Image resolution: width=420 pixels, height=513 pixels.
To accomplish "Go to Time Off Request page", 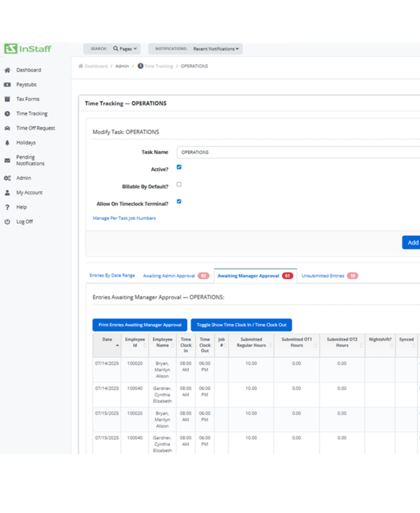I will click(35, 128).
